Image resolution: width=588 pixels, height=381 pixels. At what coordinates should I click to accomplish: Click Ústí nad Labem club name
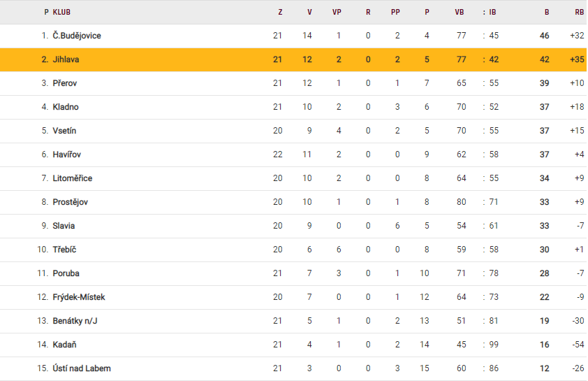coord(81,368)
